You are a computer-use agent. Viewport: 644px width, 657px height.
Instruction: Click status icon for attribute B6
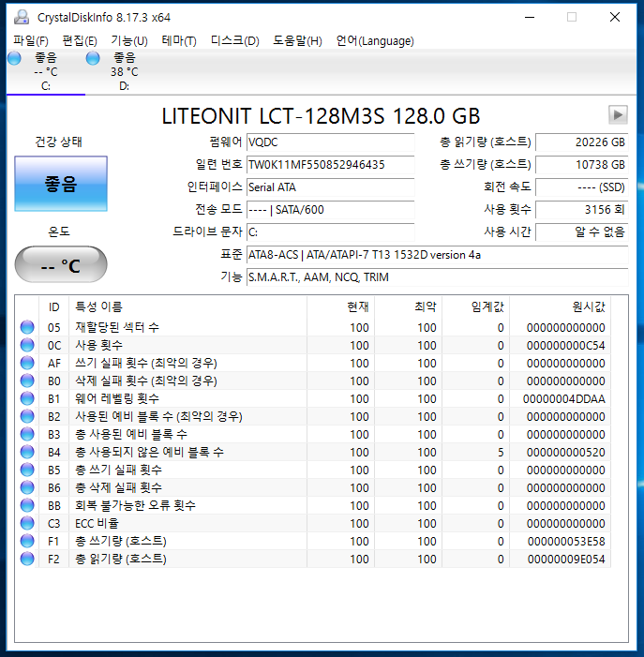tap(27, 487)
